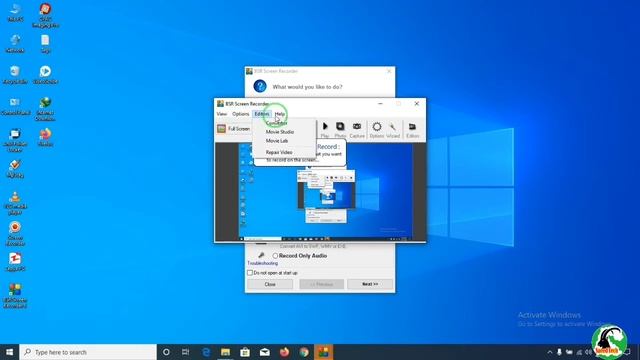Image resolution: width=640 pixels, height=360 pixels.
Task: Click the Play toolbar icon
Action: 325,130
